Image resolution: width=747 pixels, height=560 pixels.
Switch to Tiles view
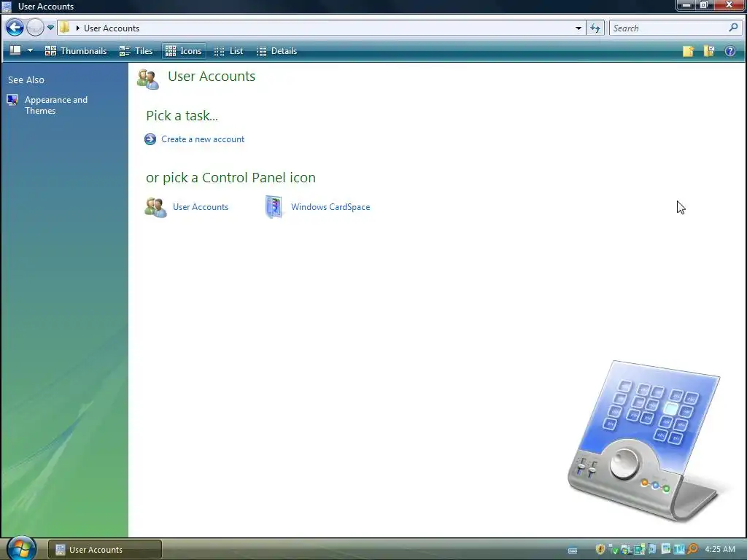click(x=136, y=51)
